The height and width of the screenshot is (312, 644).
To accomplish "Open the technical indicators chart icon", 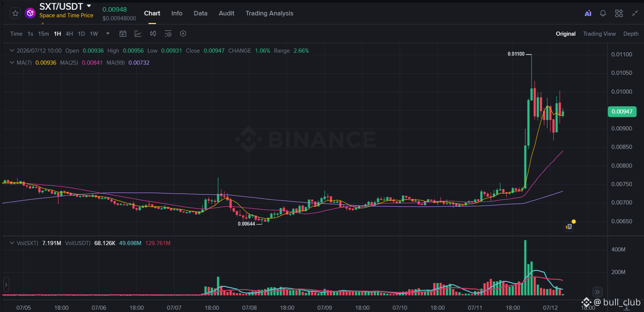I will (138, 34).
